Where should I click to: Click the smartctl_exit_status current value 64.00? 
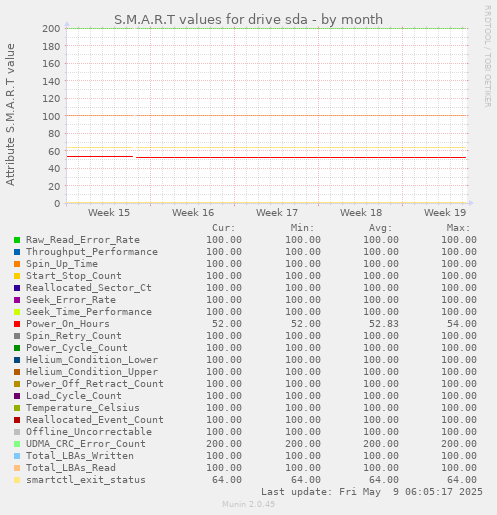(227, 480)
